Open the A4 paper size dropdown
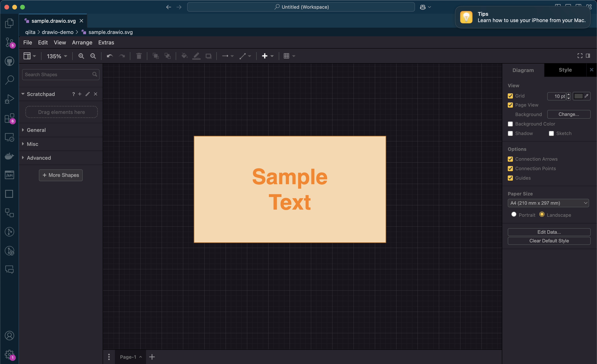 pos(549,203)
